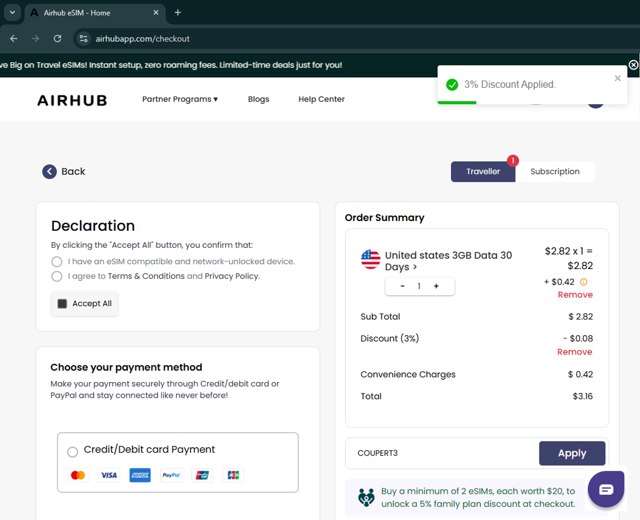Viewport: 640px width, 520px height.
Task: Click the AIRHUB logo
Action: [x=72, y=100]
